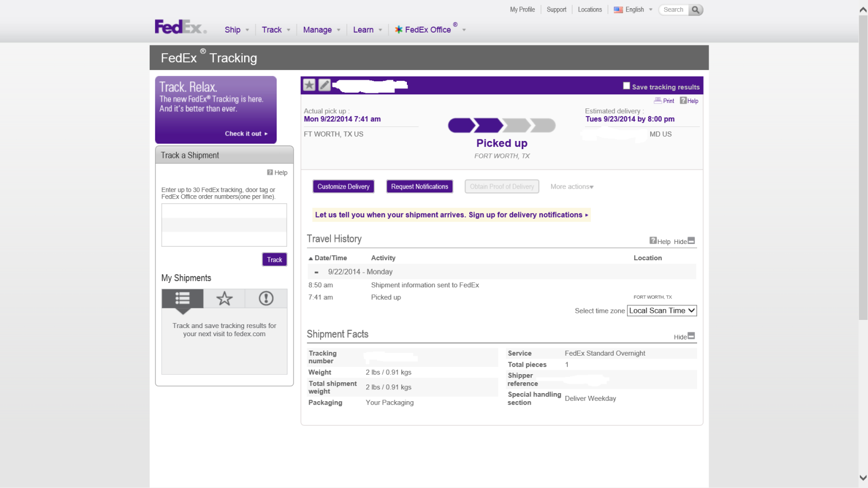Collapse the 9/22/2014 - Monday date group
Image resolution: width=868 pixels, height=488 pixels.
click(x=316, y=272)
